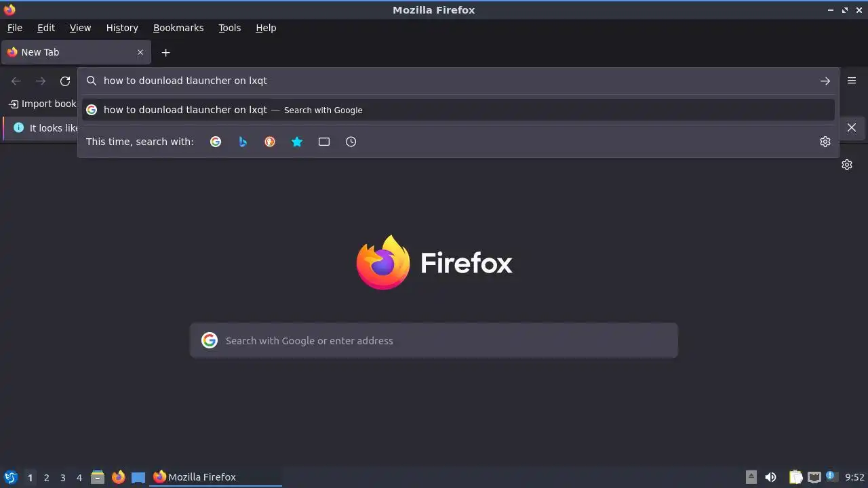This screenshot has height=488, width=868.
Task: Search this time with Bing icon
Action: (243, 142)
